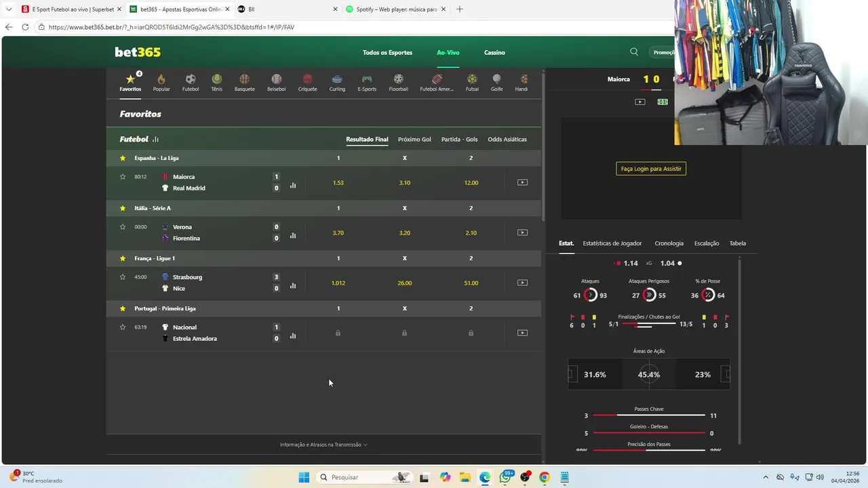868x488 pixels.
Task: Open stats chart for Verona vs Fiorentina
Action: [293, 235]
